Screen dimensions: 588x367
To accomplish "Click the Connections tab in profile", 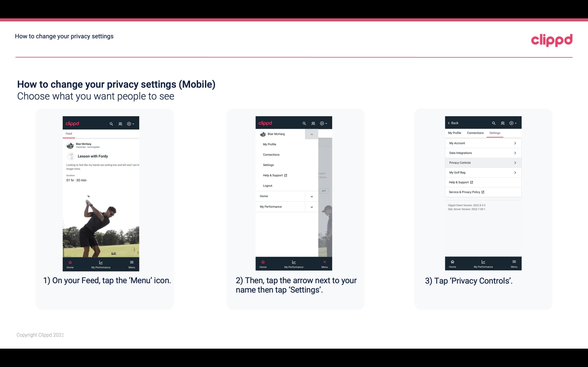I will click(x=475, y=133).
